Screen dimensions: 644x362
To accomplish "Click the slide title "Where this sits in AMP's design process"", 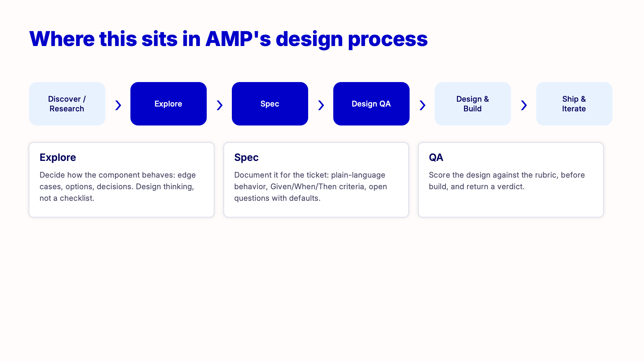I will pyautogui.click(x=228, y=39).
